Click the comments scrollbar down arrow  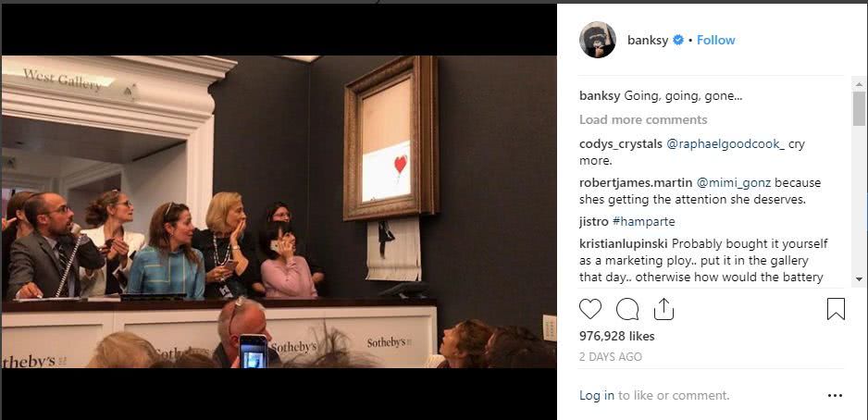point(859,278)
